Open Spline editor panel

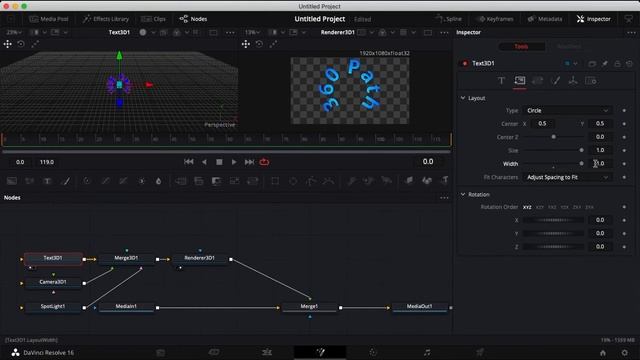point(448,19)
